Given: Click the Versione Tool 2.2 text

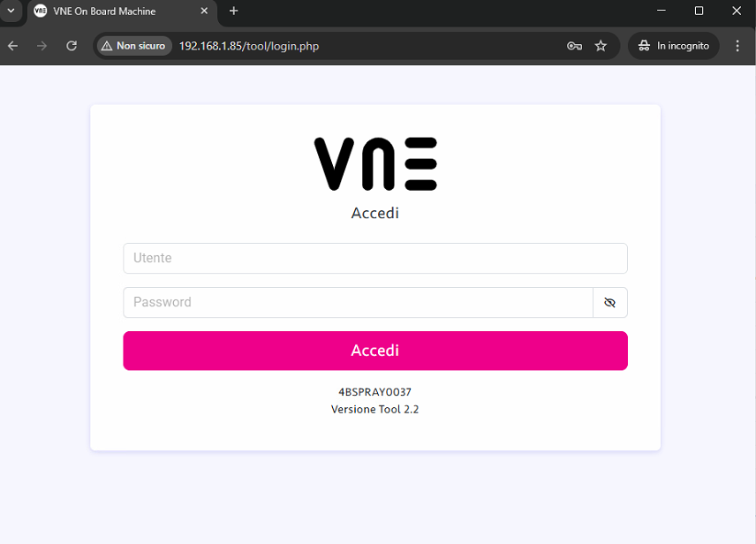Looking at the screenshot, I should click(x=375, y=410).
